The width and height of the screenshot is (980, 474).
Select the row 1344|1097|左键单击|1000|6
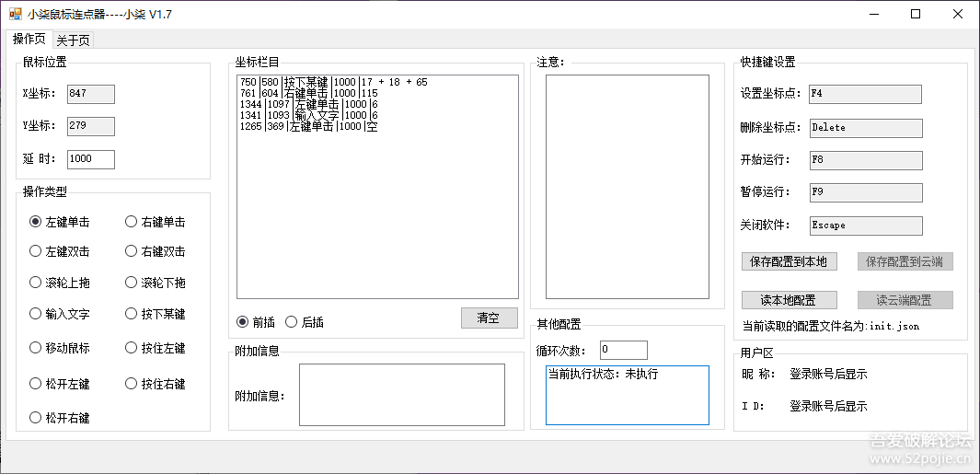click(377, 104)
